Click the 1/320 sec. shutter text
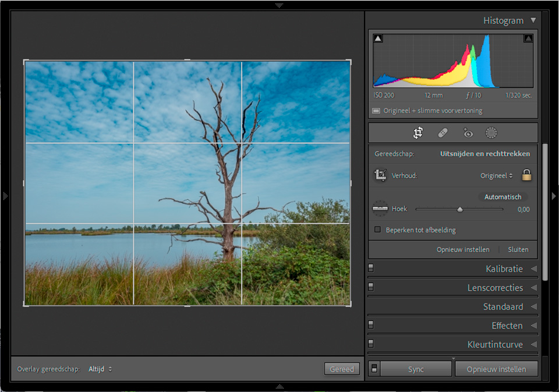 (x=518, y=96)
